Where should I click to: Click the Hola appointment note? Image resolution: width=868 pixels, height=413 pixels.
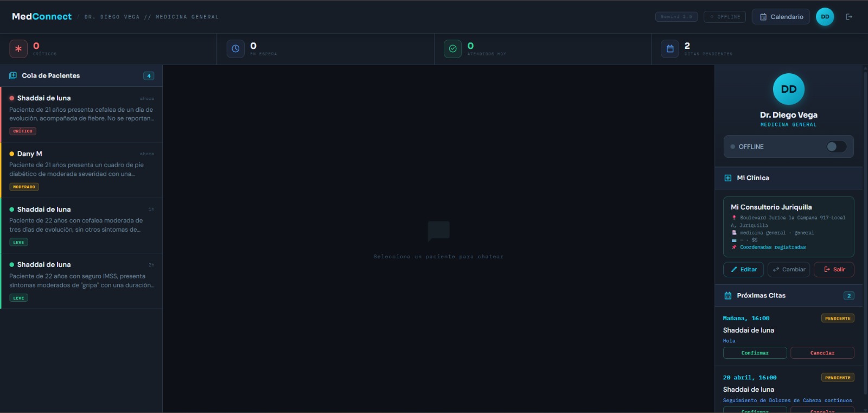(729, 341)
